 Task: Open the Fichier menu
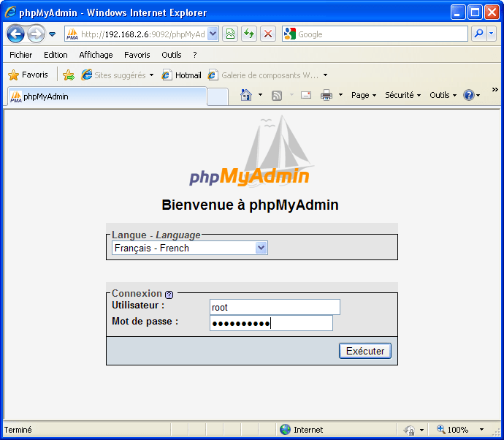[x=21, y=55]
